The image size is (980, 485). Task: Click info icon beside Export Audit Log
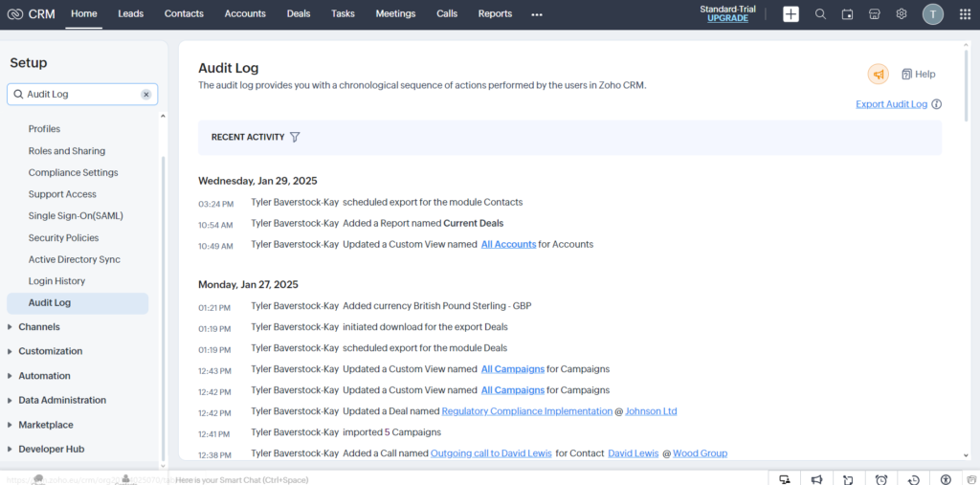coord(936,104)
